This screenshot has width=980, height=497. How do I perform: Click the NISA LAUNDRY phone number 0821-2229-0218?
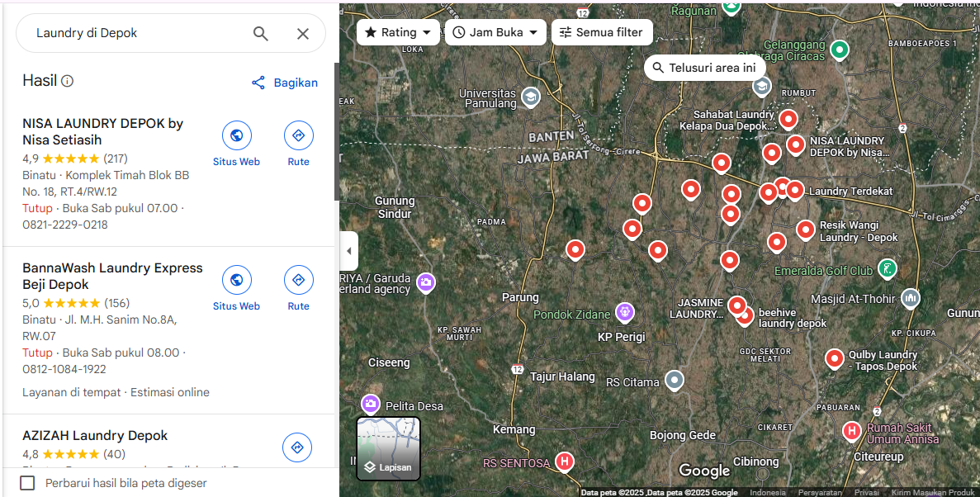[x=65, y=225]
